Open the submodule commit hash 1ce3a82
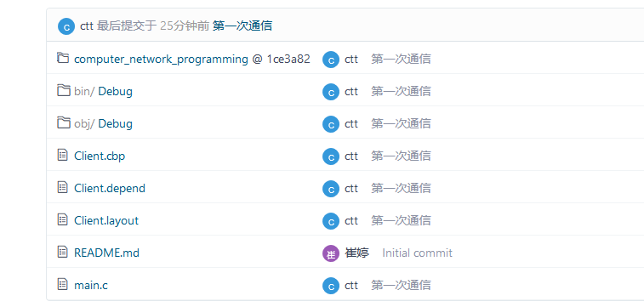This screenshot has width=644, height=307. click(x=288, y=59)
